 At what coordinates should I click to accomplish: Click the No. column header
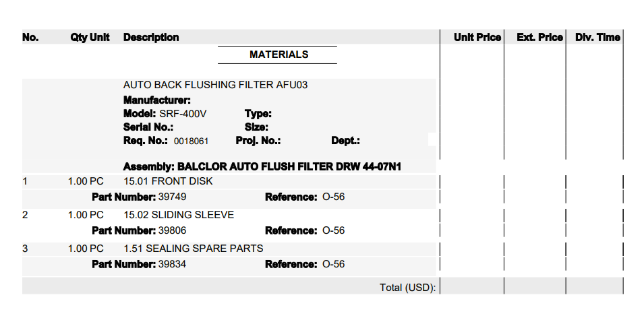coord(30,37)
